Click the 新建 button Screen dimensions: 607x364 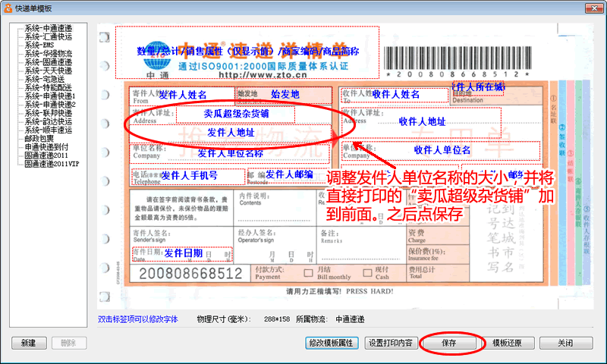tap(29, 343)
